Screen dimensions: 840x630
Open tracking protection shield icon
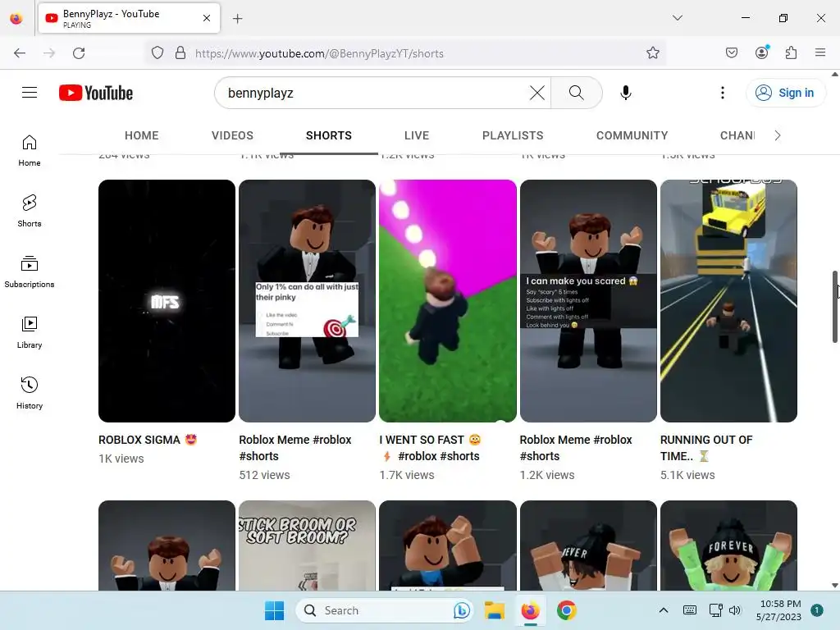coord(157,53)
